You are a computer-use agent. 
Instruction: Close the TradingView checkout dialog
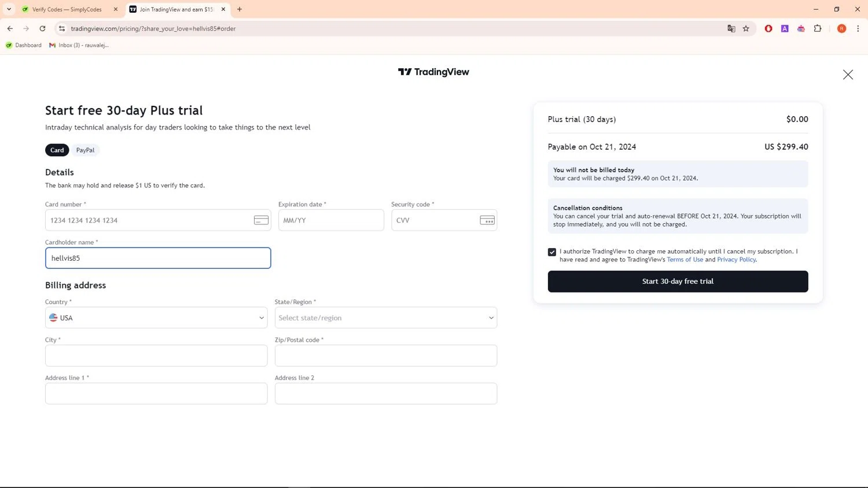(x=848, y=75)
